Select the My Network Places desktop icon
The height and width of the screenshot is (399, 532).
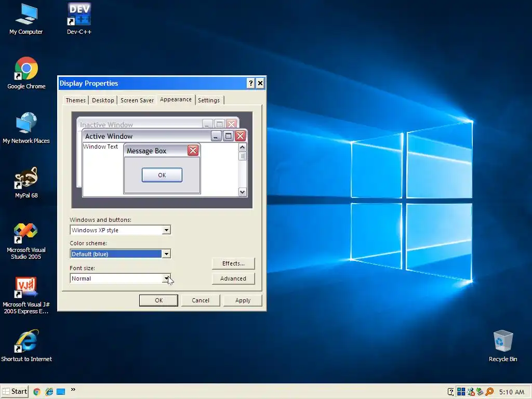tap(26, 128)
